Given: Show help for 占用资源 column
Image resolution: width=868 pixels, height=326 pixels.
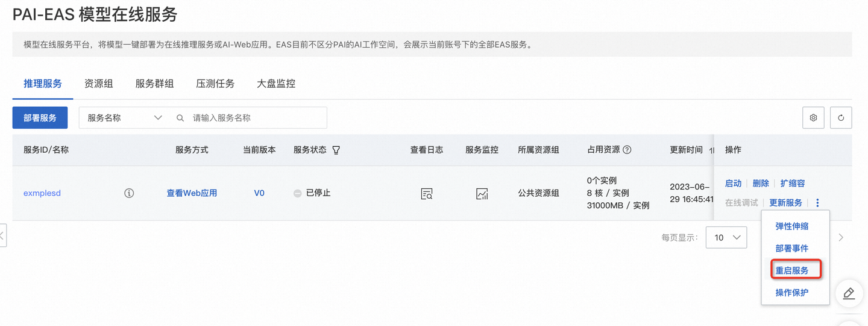Looking at the screenshot, I should [x=627, y=150].
